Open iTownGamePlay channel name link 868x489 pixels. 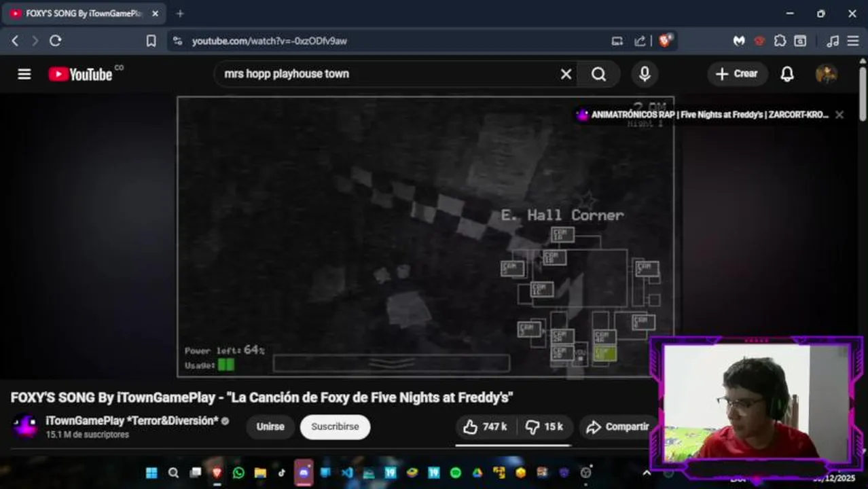click(x=132, y=421)
